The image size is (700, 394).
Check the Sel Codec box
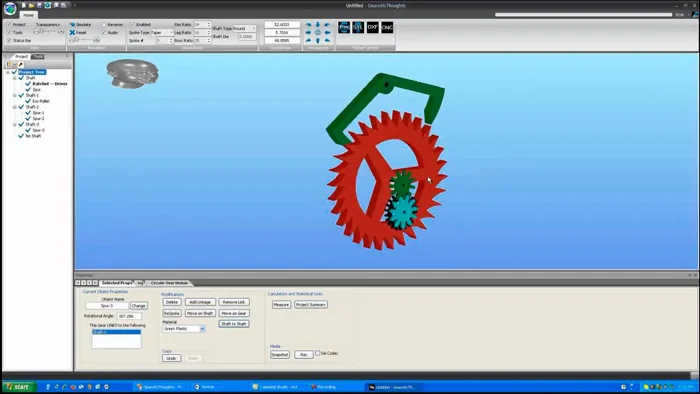[x=318, y=353]
